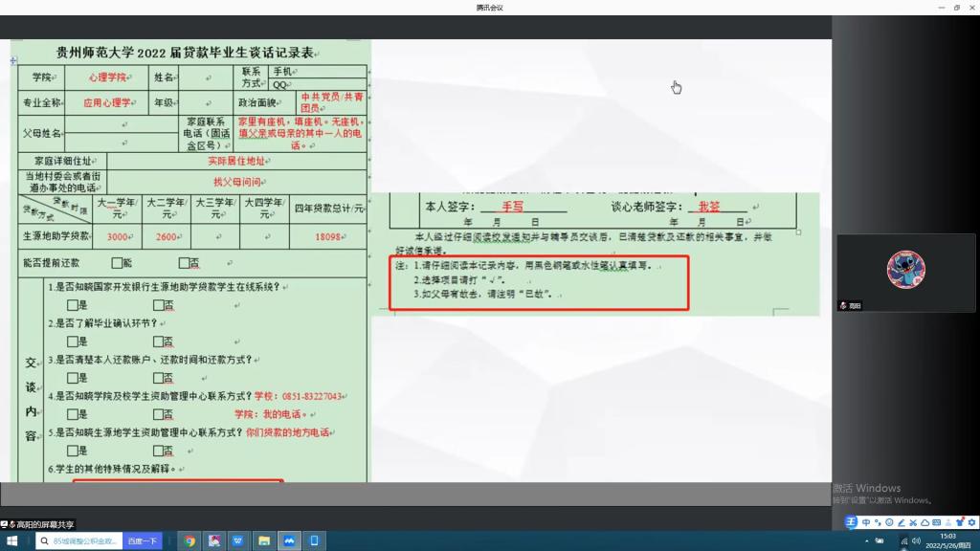This screenshot has width=980, height=551.
Task: Open Google Chrome from the taskbar
Action: tap(189, 541)
